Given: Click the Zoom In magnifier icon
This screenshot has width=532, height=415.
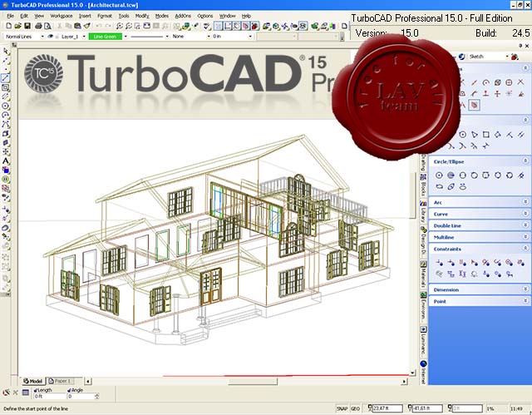Looking at the screenshot, I should 120,26.
